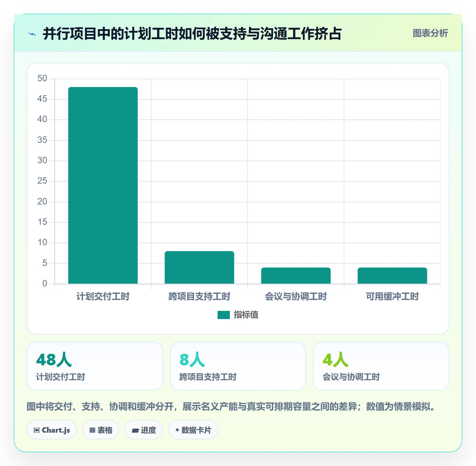Click the diamond icon in 数据卡片 chip
Screen dimensions: 476x466
click(177, 430)
